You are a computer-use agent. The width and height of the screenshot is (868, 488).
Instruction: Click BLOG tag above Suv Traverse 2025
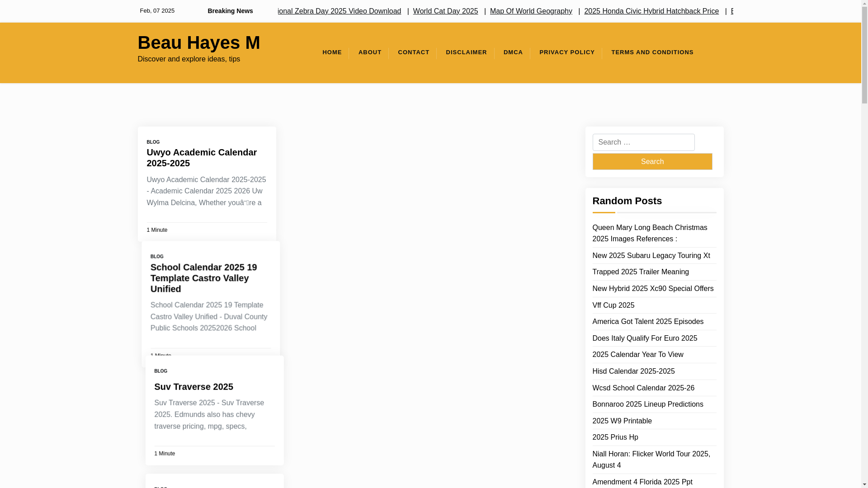[x=160, y=371]
